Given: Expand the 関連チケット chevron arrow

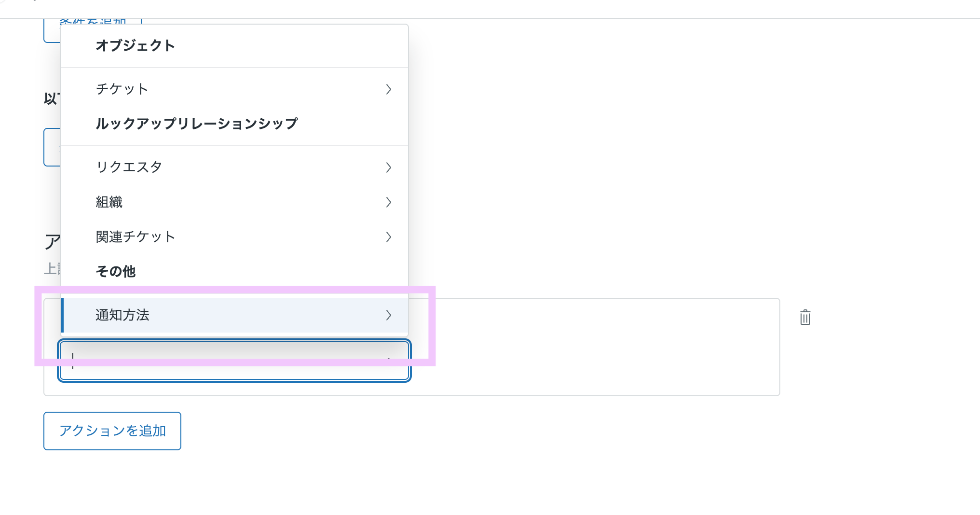Looking at the screenshot, I should (388, 237).
